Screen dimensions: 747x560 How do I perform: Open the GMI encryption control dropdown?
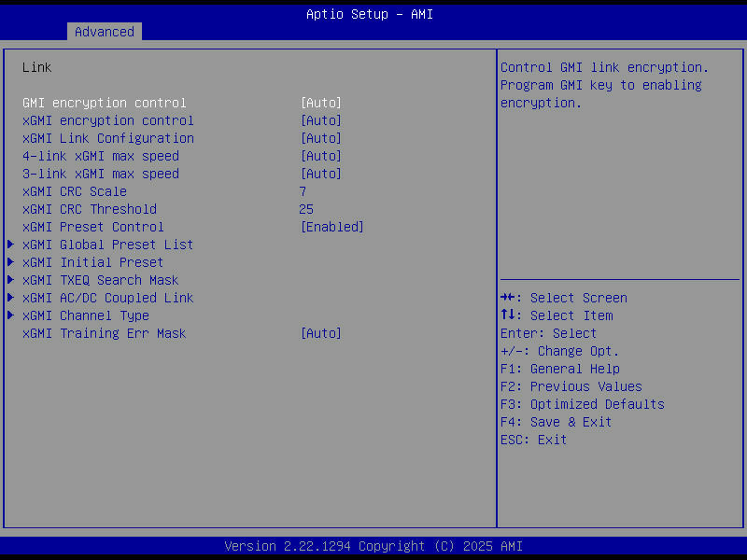321,102
